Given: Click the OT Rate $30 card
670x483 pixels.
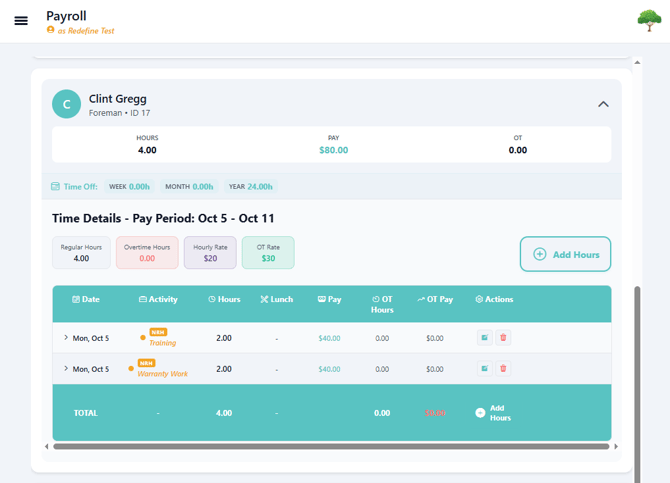Looking at the screenshot, I should pos(268,253).
